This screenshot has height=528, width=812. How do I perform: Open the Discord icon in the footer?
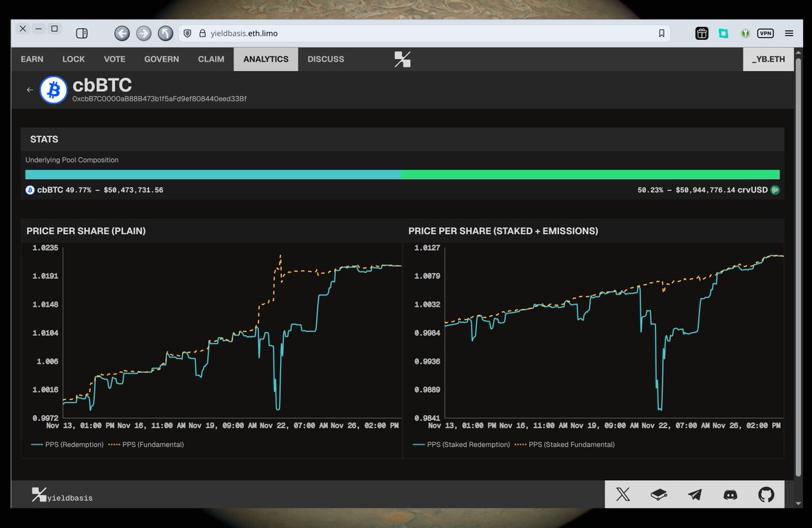[731, 494]
